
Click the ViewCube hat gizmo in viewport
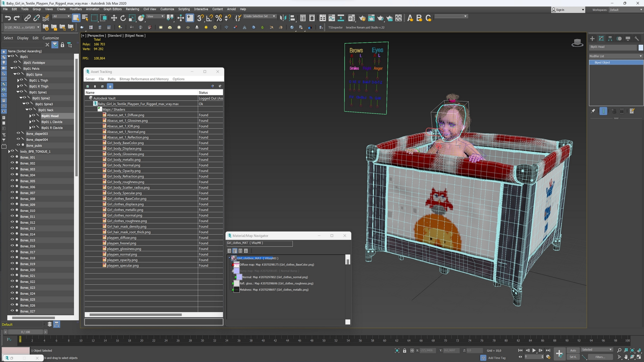pos(577,43)
